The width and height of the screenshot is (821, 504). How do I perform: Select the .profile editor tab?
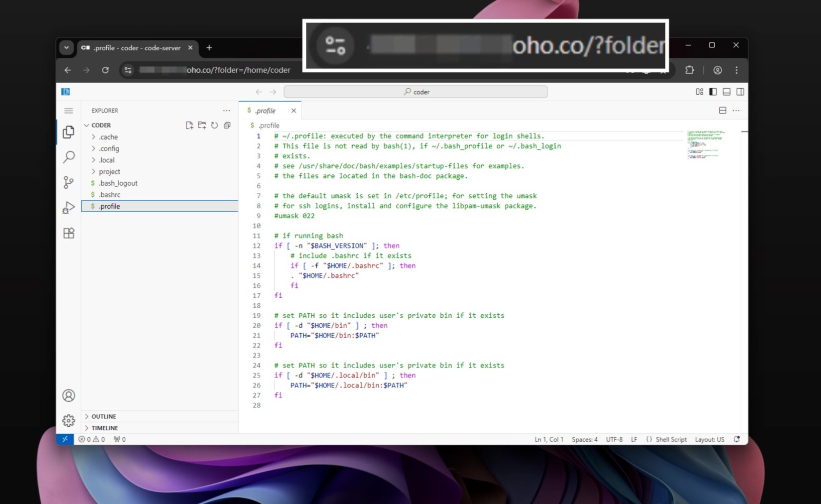pyautogui.click(x=265, y=111)
